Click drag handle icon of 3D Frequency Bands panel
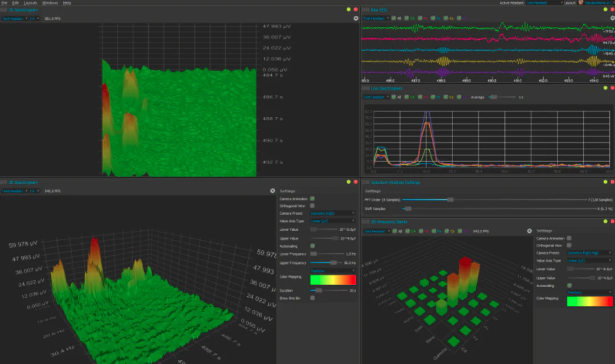This screenshot has height=364, width=615. (x=365, y=222)
